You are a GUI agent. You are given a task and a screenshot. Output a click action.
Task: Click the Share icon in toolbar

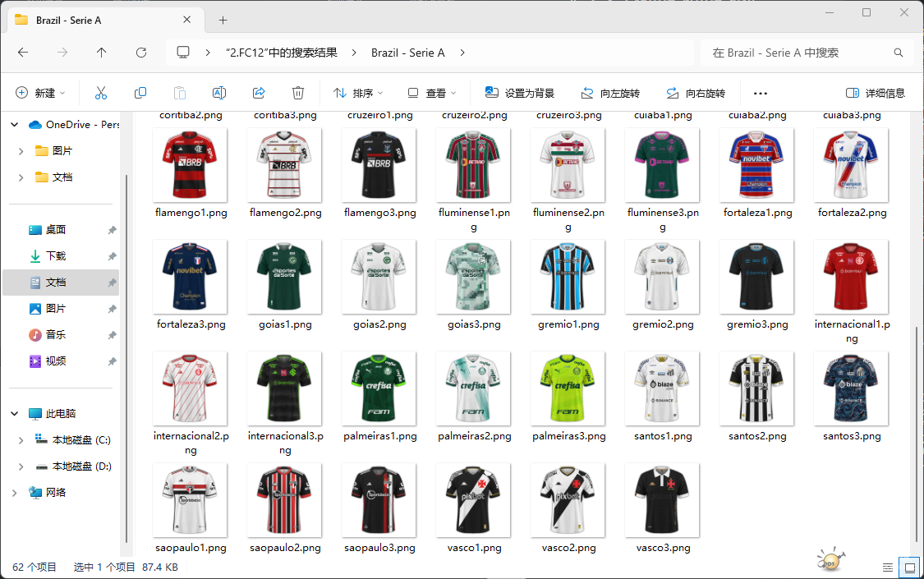pyautogui.click(x=259, y=93)
